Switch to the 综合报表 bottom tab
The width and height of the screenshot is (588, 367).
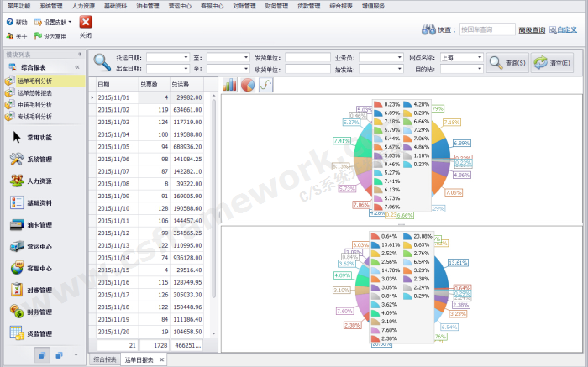pyautogui.click(x=104, y=359)
